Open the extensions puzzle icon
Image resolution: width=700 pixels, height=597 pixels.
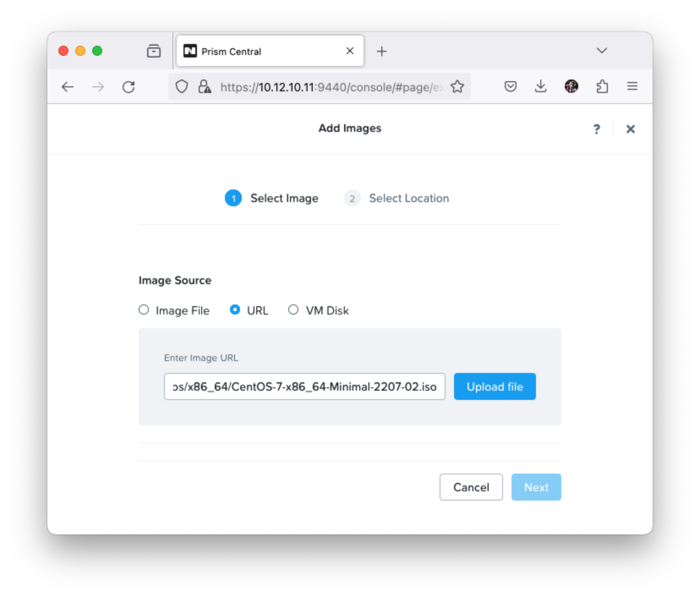tap(602, 87)
